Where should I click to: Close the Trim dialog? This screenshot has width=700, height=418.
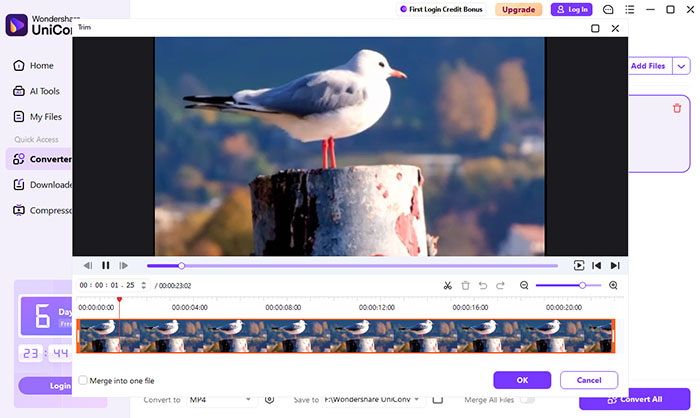(x=615, y=29)
